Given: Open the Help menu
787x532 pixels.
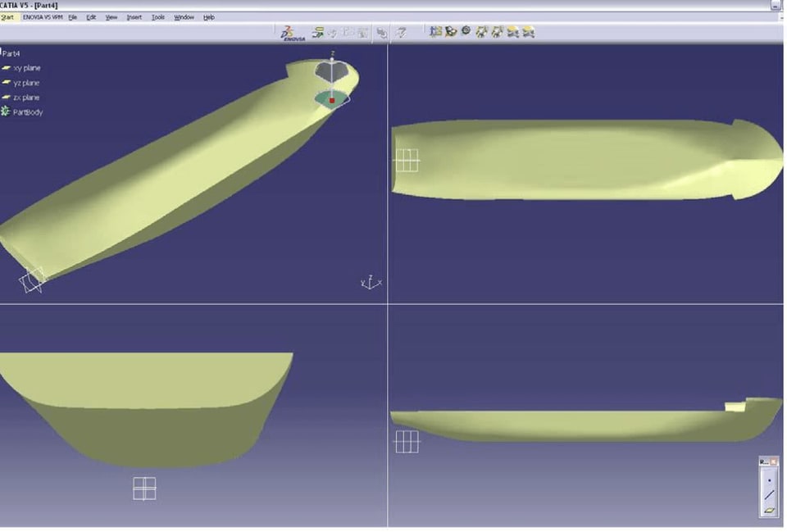Looking at the screenshot, I should coord(209,17).
